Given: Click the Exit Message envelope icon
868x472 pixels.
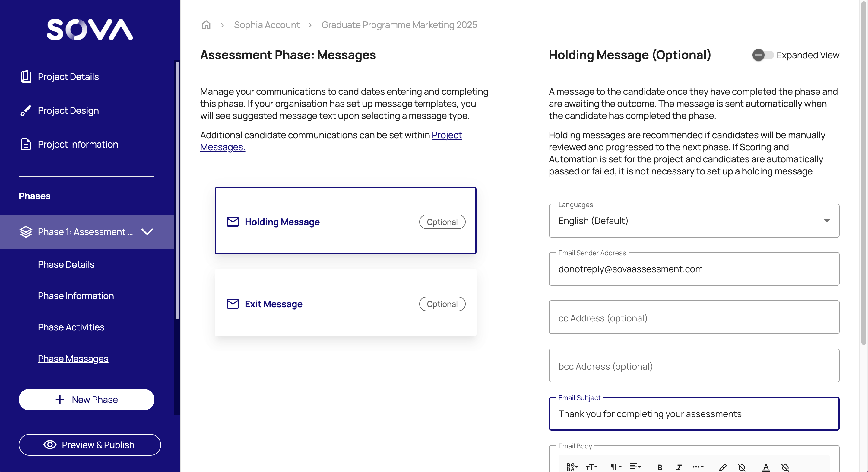Looking at the screenshot, I should coord(233,304).
